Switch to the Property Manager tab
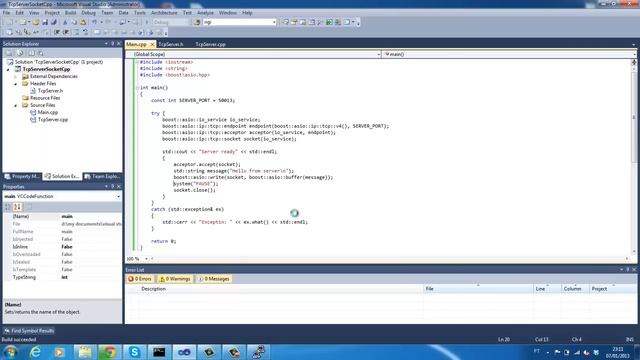Viewport: 640px width, 360px height. tap(22, 176)
